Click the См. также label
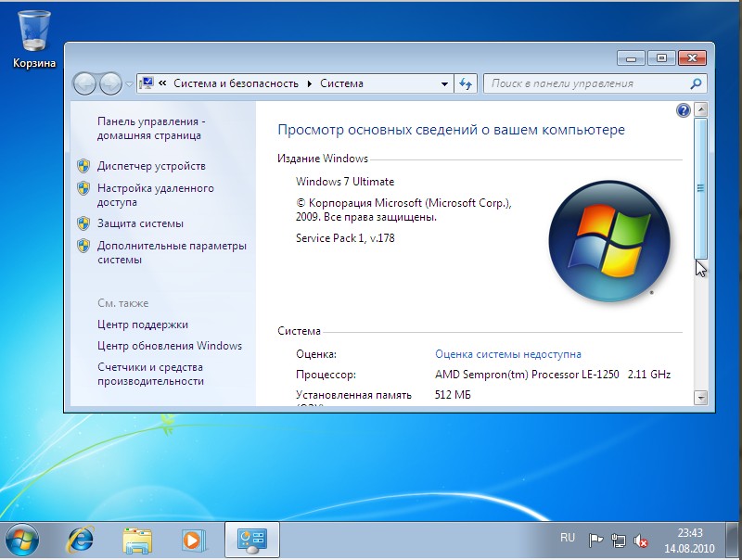This screenshot has width=742, height=560. (x=123, y=303)
